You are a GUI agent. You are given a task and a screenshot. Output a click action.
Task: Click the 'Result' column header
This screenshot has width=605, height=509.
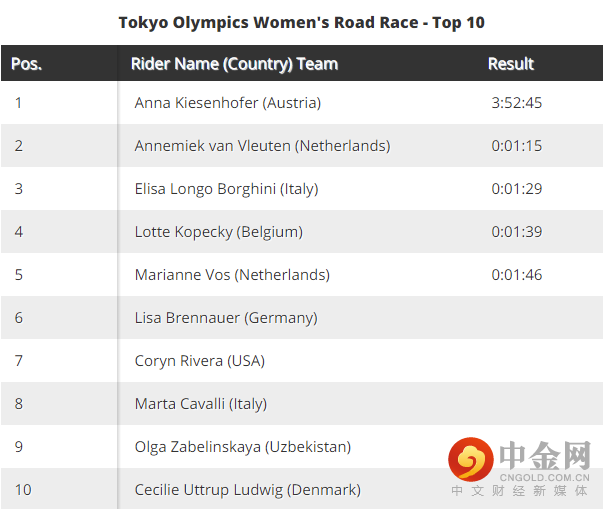[511, 64]
